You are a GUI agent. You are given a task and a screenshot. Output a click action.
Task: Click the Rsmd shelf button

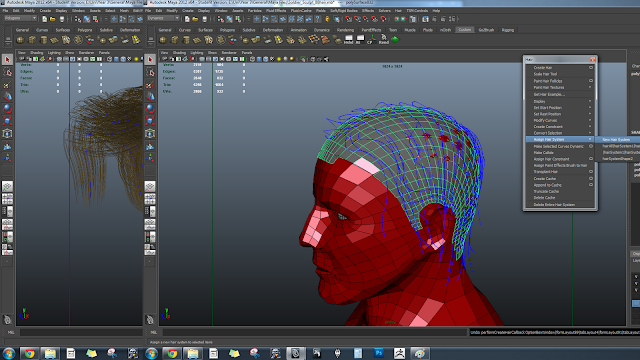point(384,40)
